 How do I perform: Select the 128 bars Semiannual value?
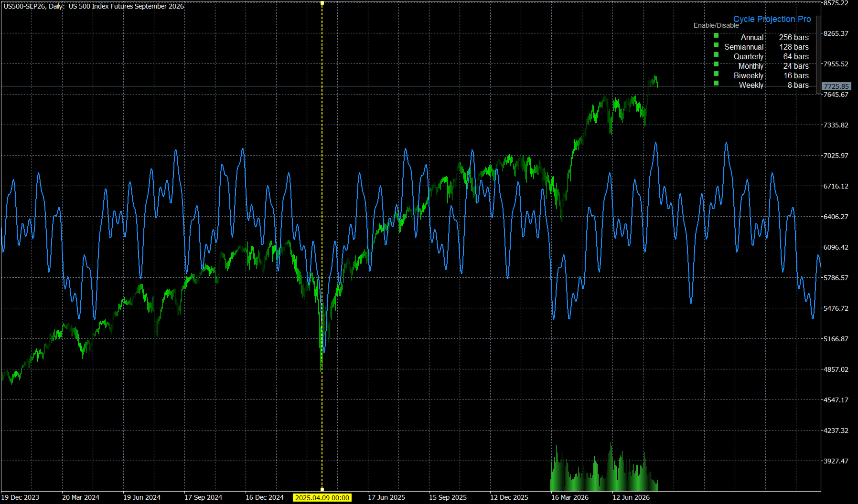794,47
